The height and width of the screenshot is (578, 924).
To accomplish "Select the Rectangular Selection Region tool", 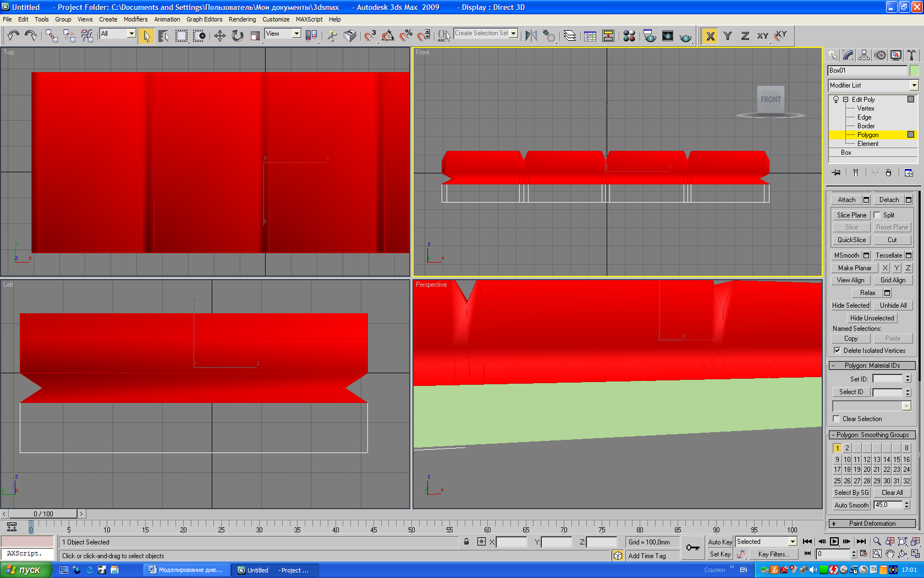I will (x=181, y=36).
